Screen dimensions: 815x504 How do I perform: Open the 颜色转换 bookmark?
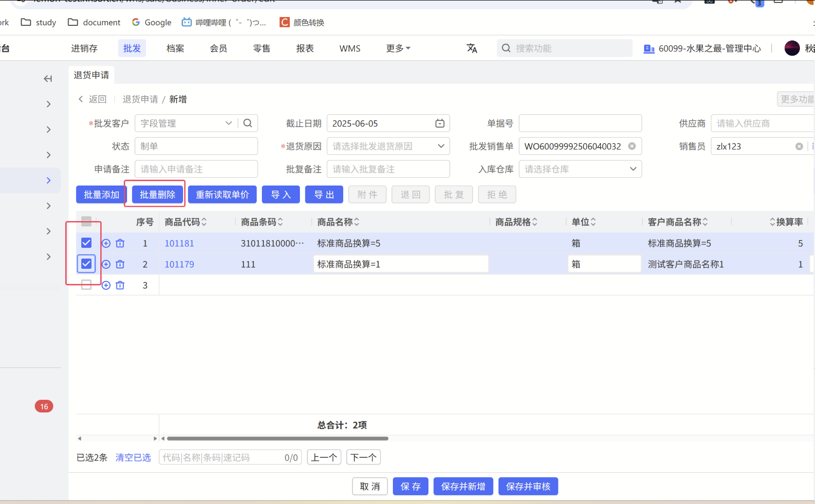(x=302, y=22)
